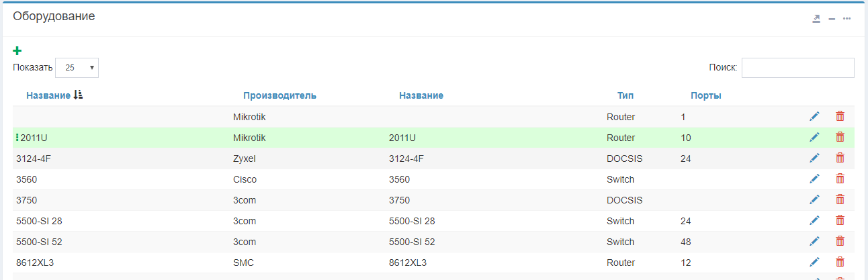Edit the 2011U Mikrotik row
868x280 pixels.
coord(814,137)
